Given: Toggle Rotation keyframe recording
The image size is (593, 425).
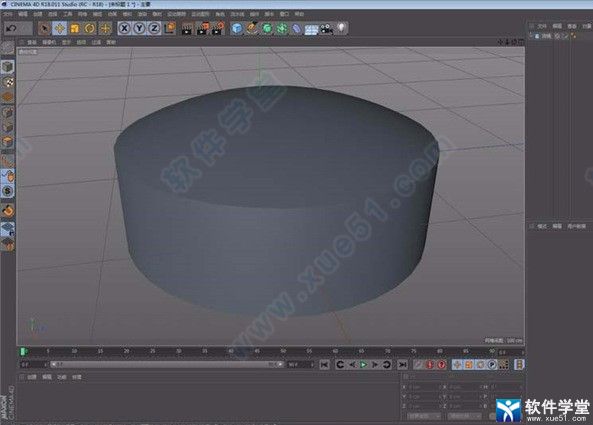Looking at the screenshot, I should 480,365.
